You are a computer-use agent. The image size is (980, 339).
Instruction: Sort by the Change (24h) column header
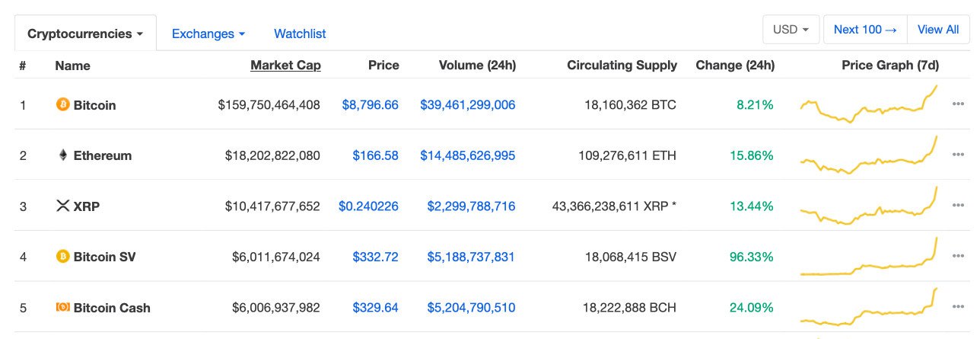coord(735,66)
